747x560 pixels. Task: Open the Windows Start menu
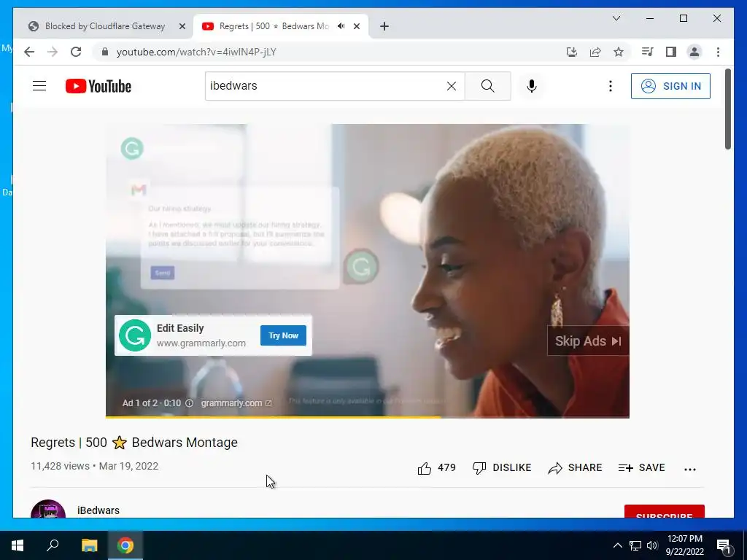(x=18, y=545)
